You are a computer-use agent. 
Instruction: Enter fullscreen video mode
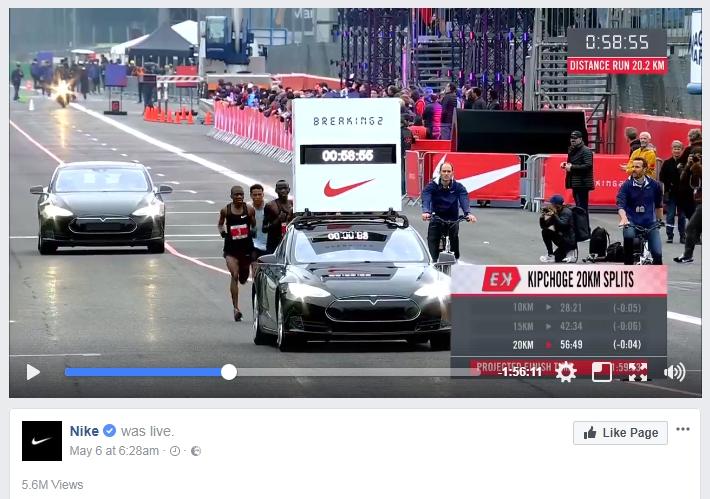coord(638,372)
